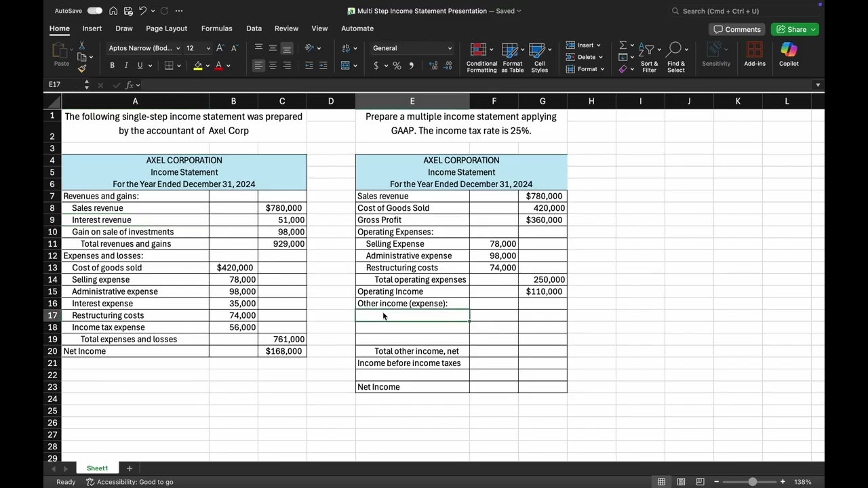Open the Page Layout tab
Screen dimensions: 868x488
(166, 28)
